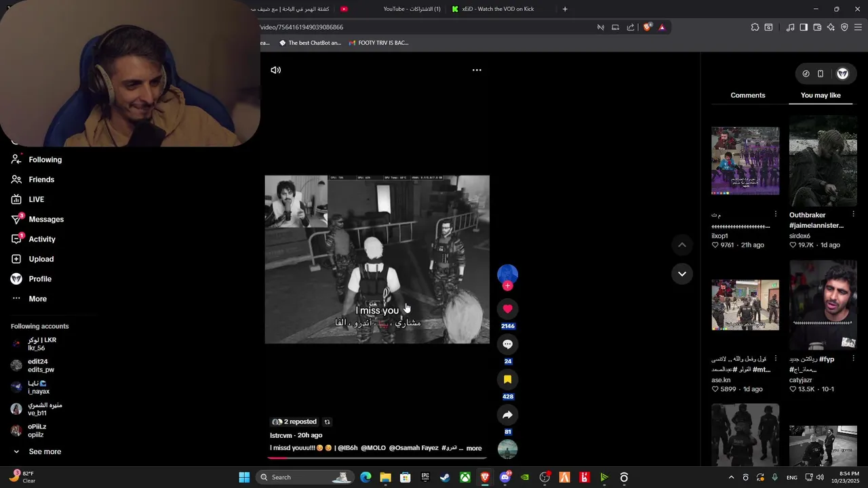
Task: Open Brave VPN shield icon
Action: 844,27
